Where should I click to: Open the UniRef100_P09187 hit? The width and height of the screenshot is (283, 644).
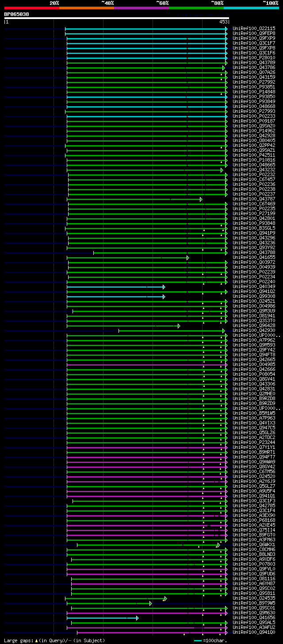coord(254,121)
